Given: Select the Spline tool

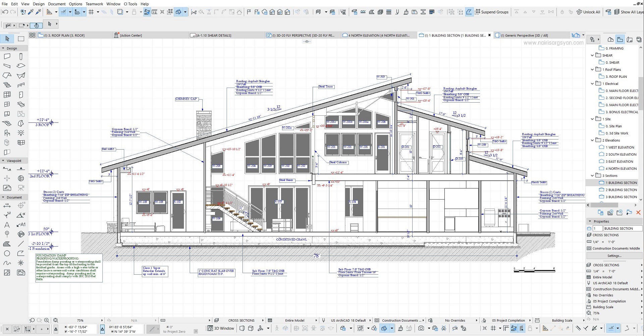Looking at the screenshot, I should pyautogui.click(x=7, y=263).
